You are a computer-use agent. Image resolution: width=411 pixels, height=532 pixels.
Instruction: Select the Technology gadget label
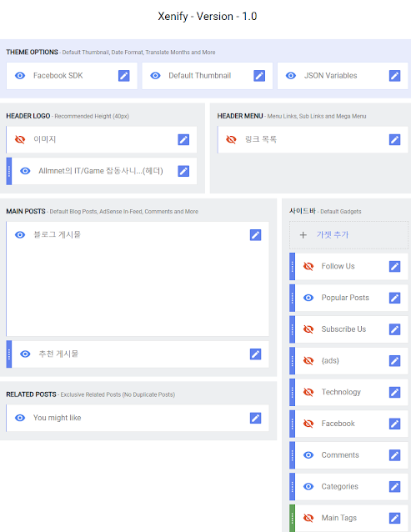341,392
